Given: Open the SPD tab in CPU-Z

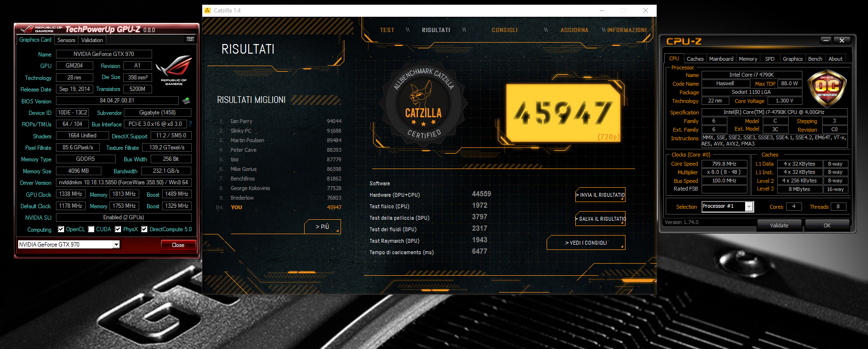Looking at the screenshot, I should [769, 59].
